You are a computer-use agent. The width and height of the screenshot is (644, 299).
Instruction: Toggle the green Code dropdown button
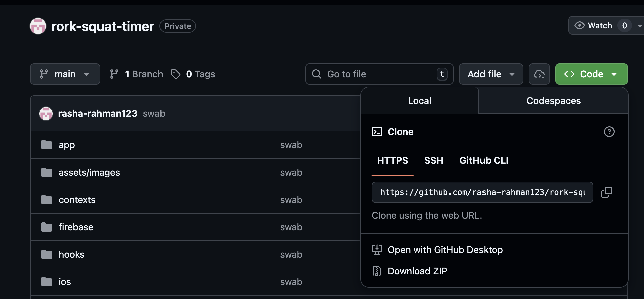pyautogui.click(x=591, y=74)
